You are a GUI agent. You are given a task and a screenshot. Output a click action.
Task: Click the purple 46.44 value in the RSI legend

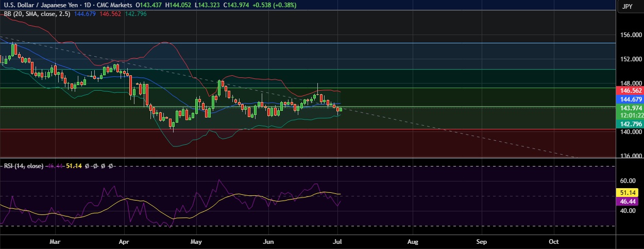pos(55,166)
